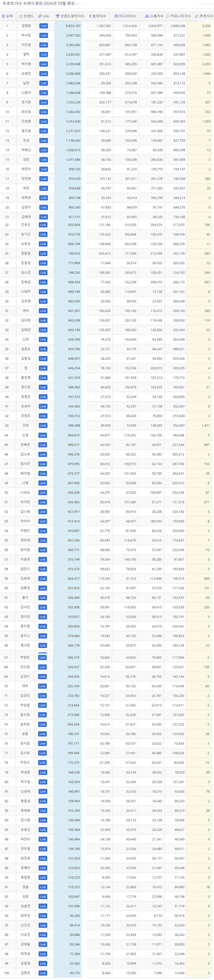The image size is (214, 980).
Task: Open the Link button in rank 35 row
Action: (44, 349)
